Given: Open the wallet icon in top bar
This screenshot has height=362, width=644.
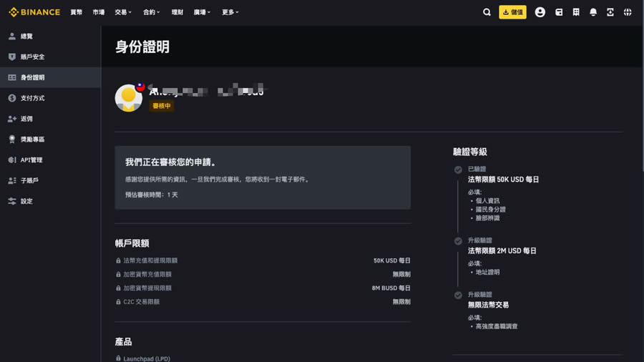Looking at the screenshot, I should pos(558,12).
